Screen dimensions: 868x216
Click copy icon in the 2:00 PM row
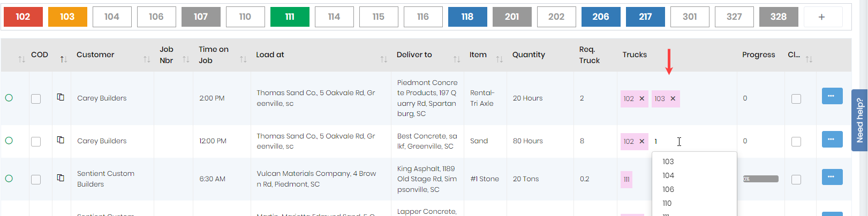(x=61, y=97)
